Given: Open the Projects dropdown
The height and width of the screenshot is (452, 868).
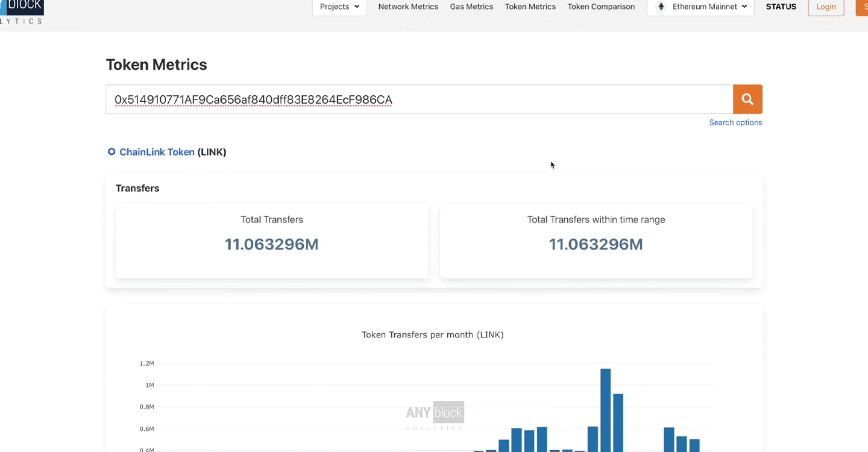Looking at the screenshot, I should (339, 7).
